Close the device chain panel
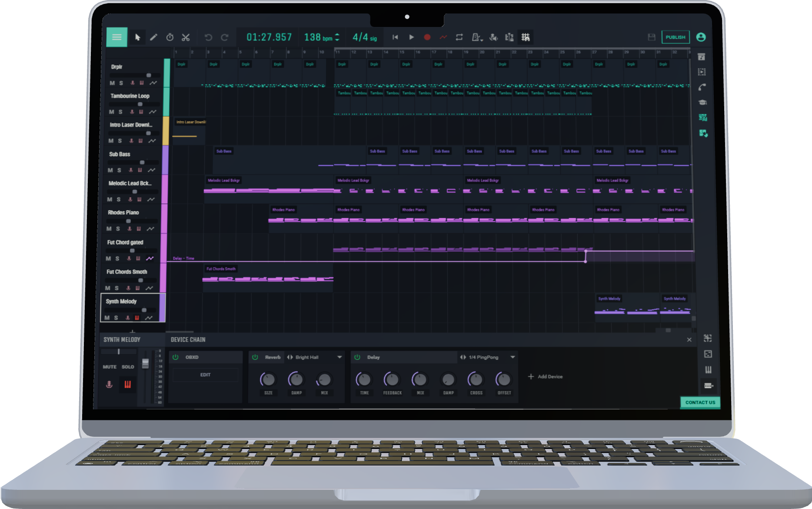Viewport: 812px width, 509px height. click(x=689, y=340)
